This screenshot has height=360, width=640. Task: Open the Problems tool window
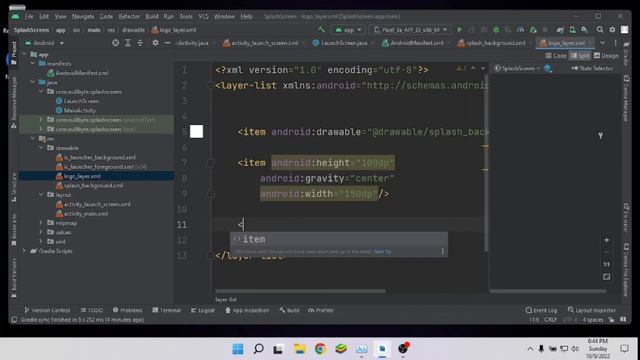pyautogui.click(x=127, y=310)
